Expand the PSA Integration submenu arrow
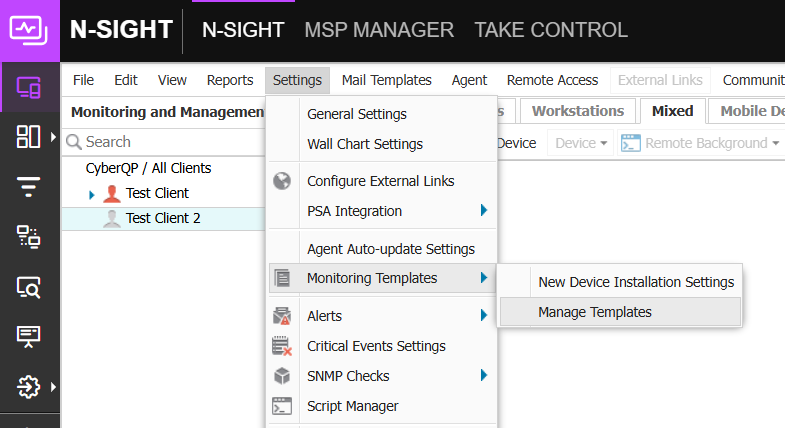 [484, 210]
